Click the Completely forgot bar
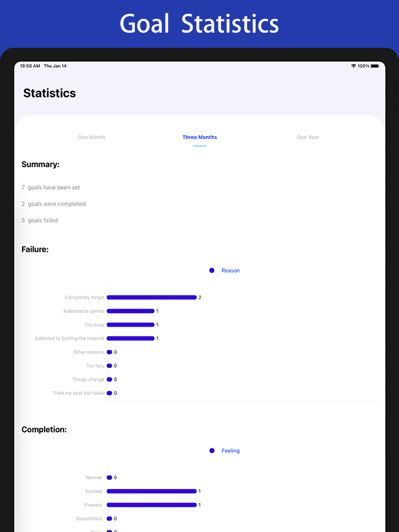Viewport: 399px width, 532px height. coord(152,298)
